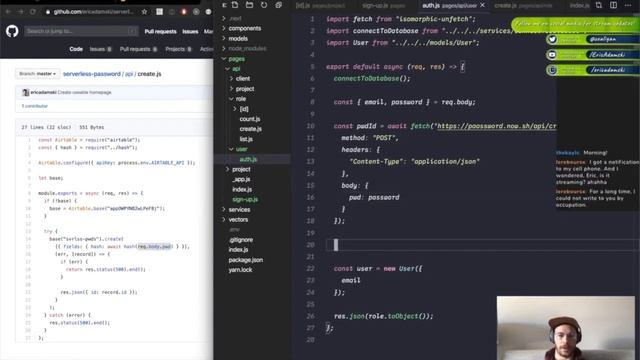Select auth.js in the file tree
The width and height of the screenshot is (640, 360).
point(248,159)
